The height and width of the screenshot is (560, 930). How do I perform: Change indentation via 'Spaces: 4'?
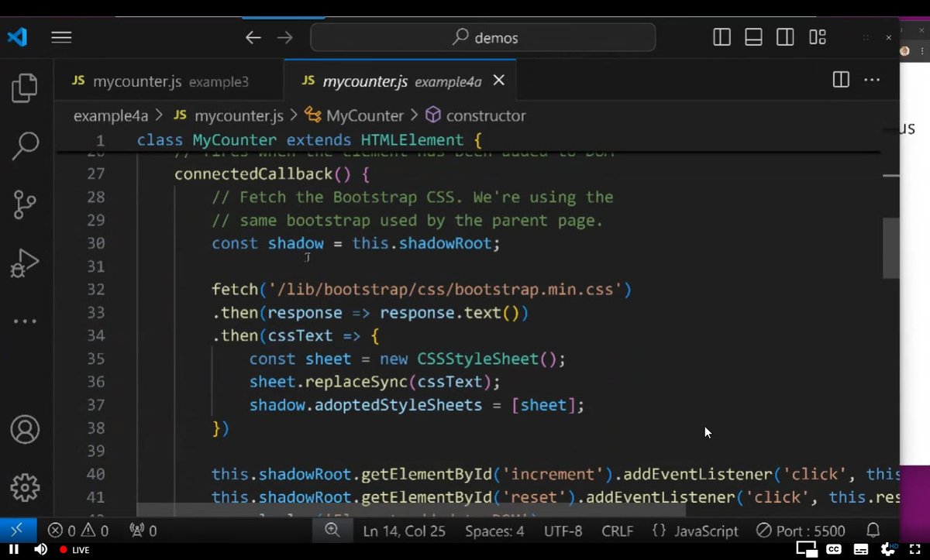click(494, 531)
